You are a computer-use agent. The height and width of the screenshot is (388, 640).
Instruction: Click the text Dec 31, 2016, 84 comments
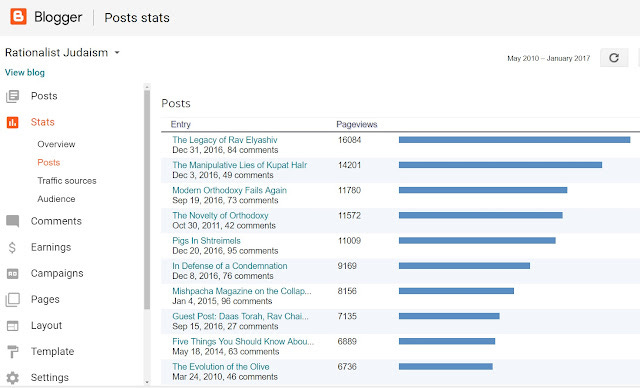pos(225,150)
